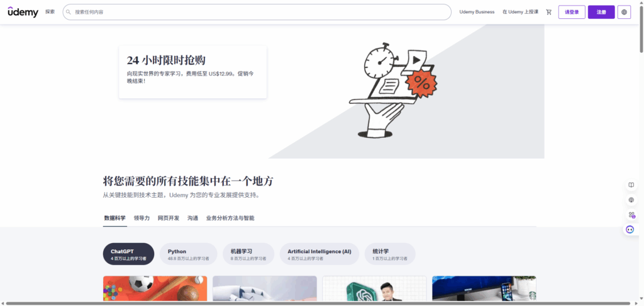Viewport: 644px width, 306px height.
Task: Click the 4 百万以上的学习者 text under ChatGPT
Action: (x=128, y=259)
